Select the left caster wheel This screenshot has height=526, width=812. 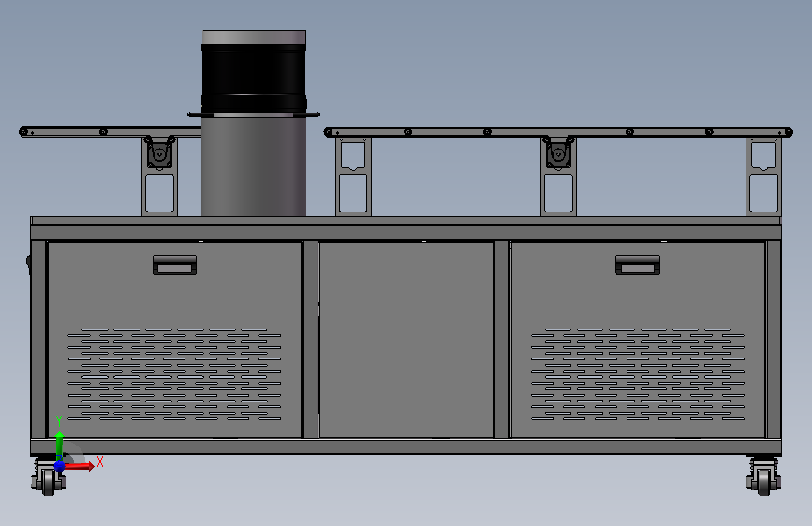pos(48,481)
